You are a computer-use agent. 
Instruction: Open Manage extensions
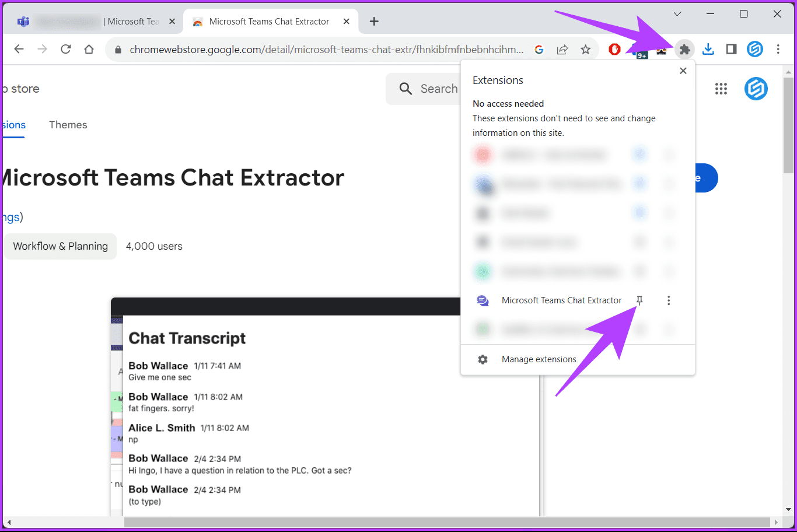tap(578, 359)
